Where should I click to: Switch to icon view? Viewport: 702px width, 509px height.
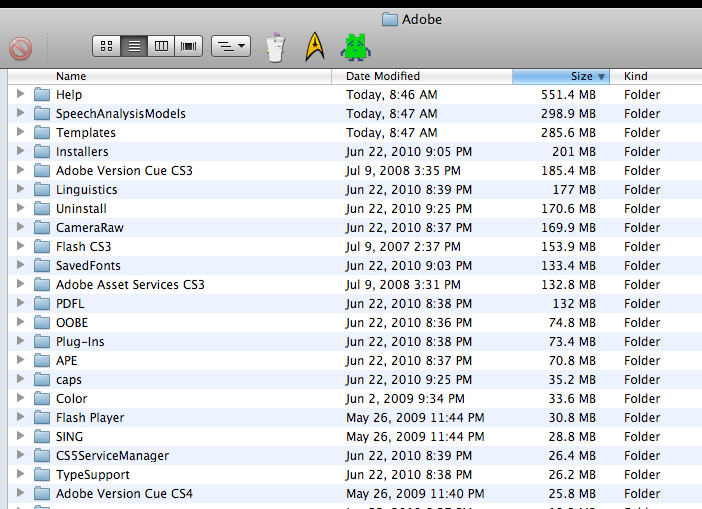point(107,46)
